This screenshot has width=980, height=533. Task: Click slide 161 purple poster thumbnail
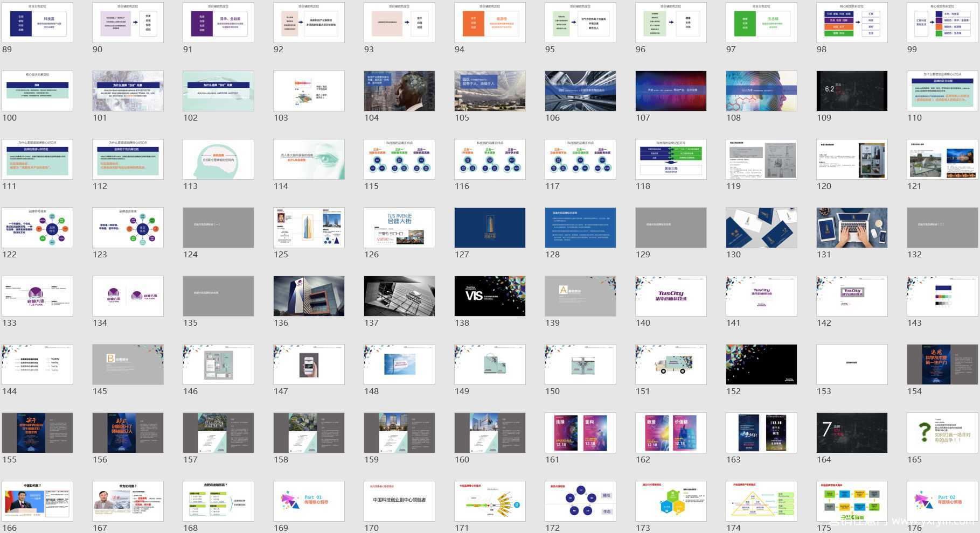(580, 433)
